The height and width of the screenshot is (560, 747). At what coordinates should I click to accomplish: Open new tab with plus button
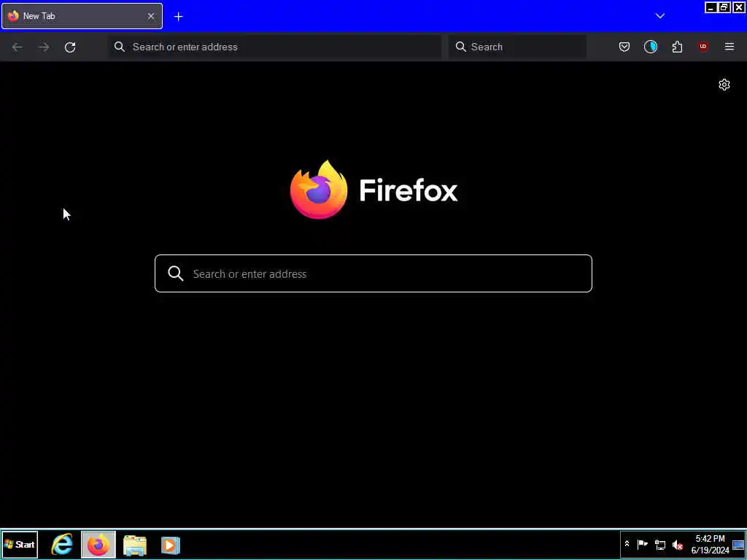pyautogui.click(x=178, y=17)
